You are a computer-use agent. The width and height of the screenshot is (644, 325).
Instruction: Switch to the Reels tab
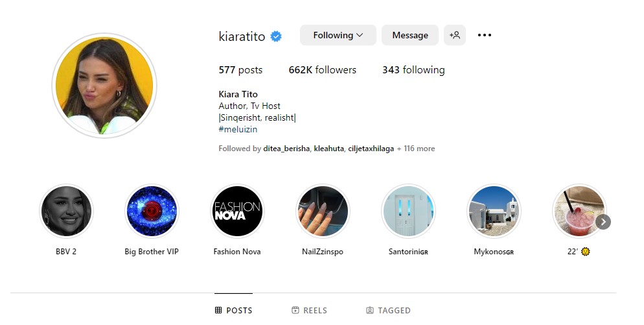tap(309, 310)
